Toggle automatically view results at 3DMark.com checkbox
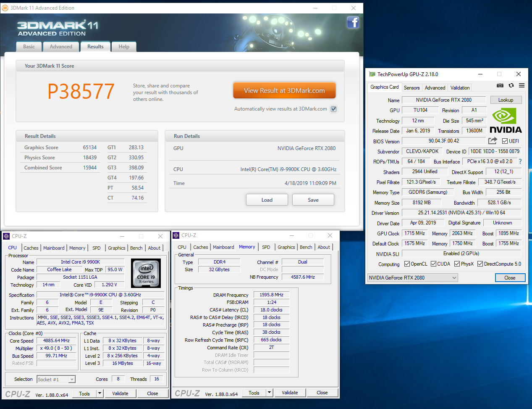 click(333, 109)
